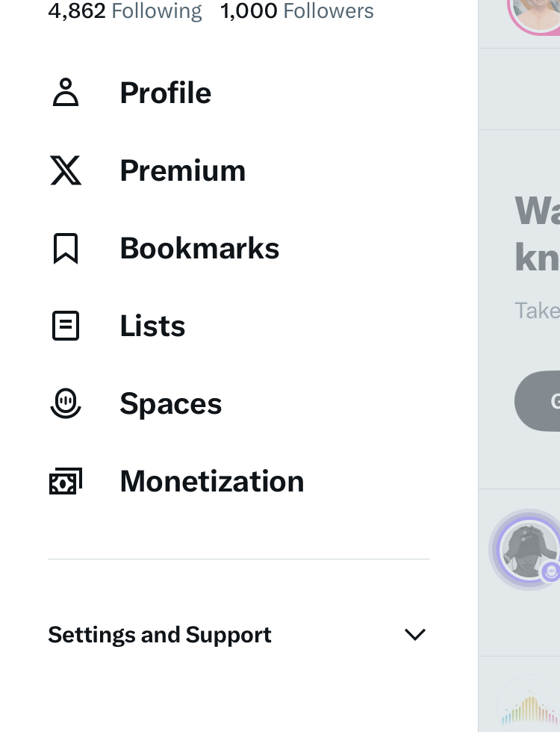The width and height of the screenshot is (560, 732).
Task: Click the Profile person icon
Action: tap(66, 93)
